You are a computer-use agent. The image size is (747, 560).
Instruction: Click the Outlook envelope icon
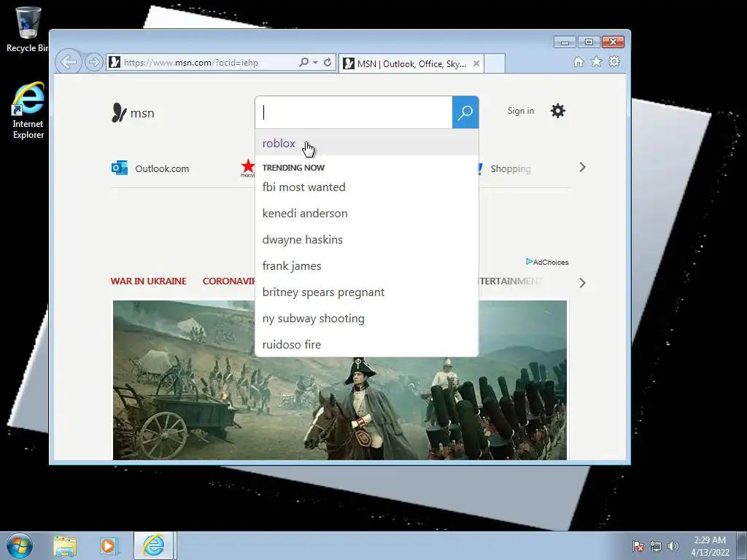(120, 168)
